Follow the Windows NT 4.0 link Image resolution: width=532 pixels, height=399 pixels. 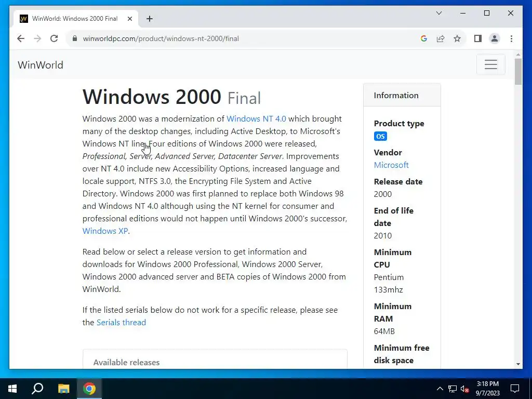pos(256,119)
